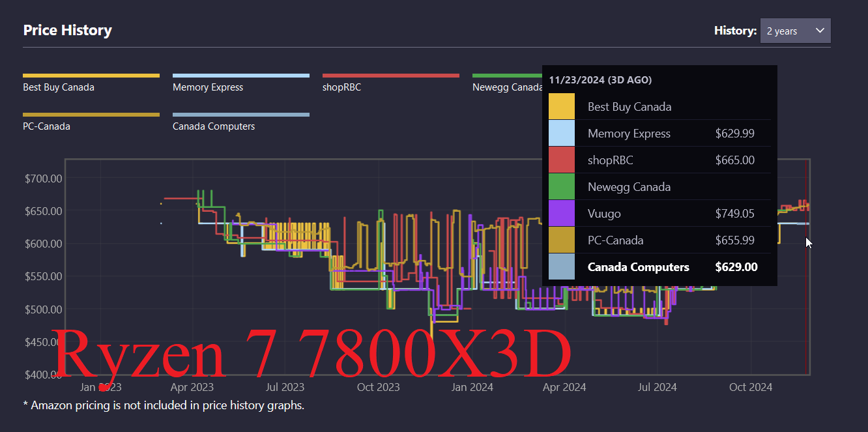Click the Canada Computers $629.00 tooltip price
Screen dimensions: 868x432
736,267
